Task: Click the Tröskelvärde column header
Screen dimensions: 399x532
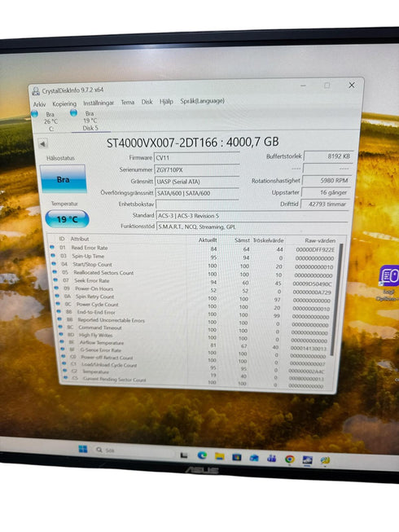Action: [268, 240]
